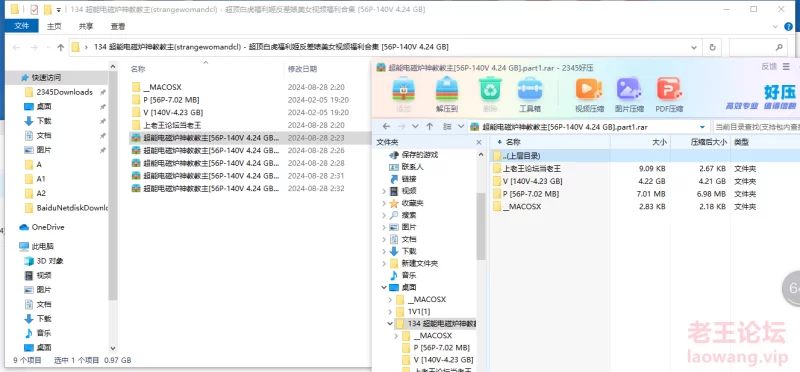Open the 文件 ribbon tab
The image size is (800, 372).
[x=21, y=26]
